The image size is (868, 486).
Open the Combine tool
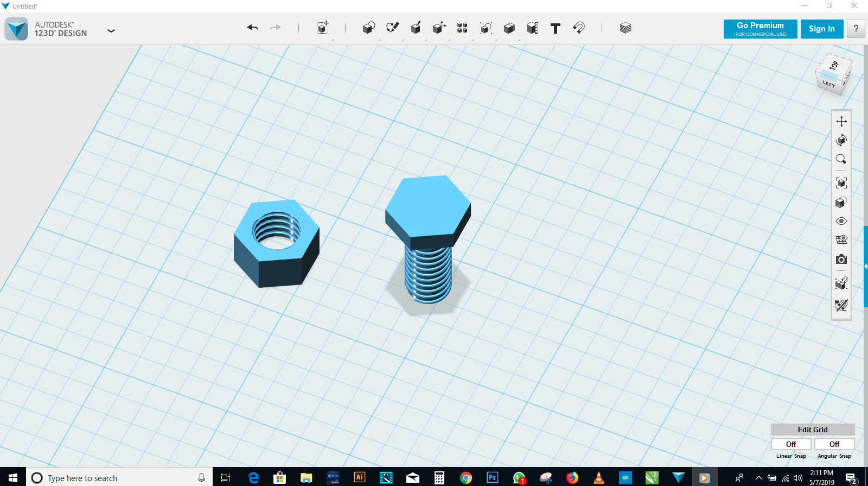click(509, 28)
